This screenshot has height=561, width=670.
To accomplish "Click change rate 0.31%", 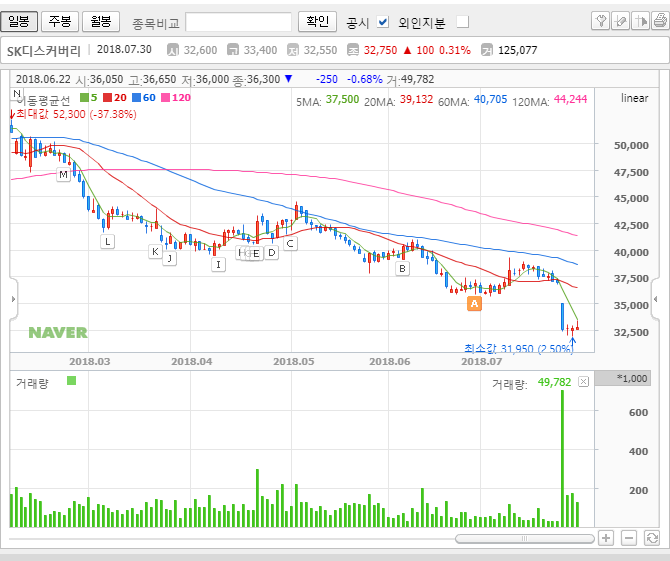I will 455,50.
